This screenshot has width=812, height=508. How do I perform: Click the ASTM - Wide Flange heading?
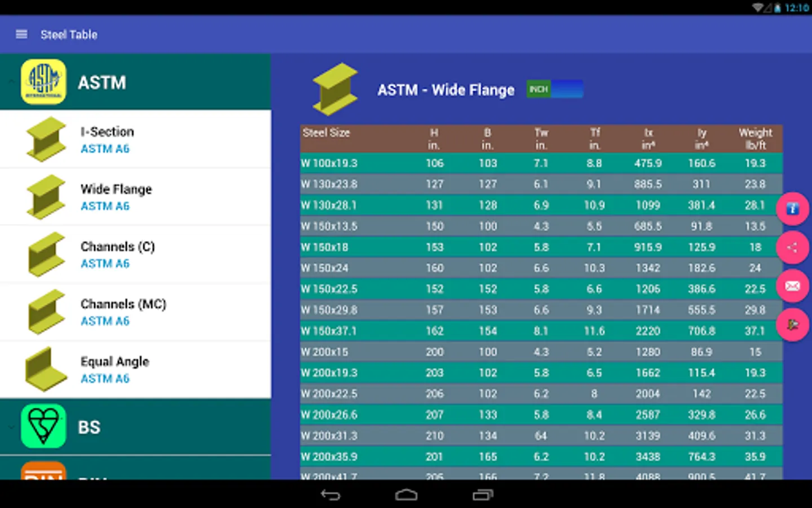[445, 90]
